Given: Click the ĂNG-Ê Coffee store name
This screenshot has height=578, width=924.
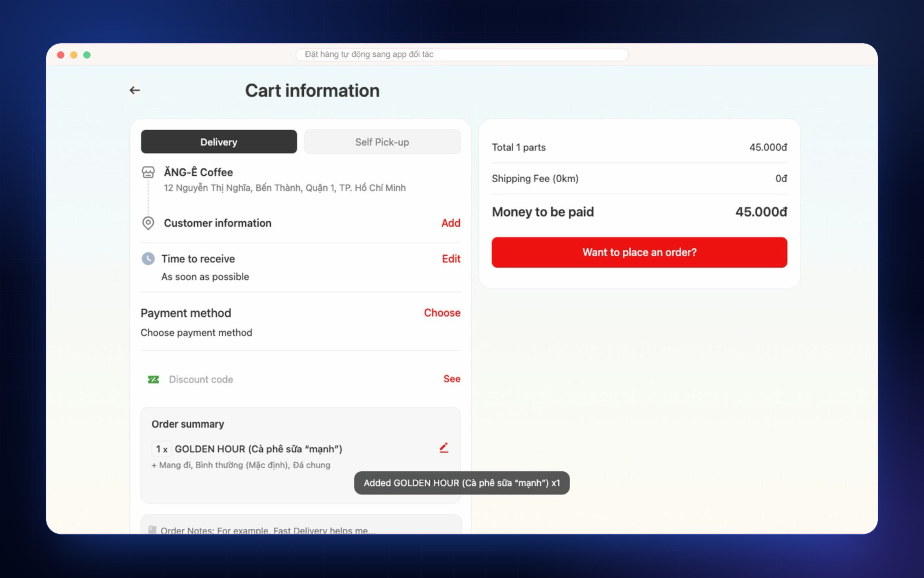Looking at the screenshot, I should click(x=198, y=173).
